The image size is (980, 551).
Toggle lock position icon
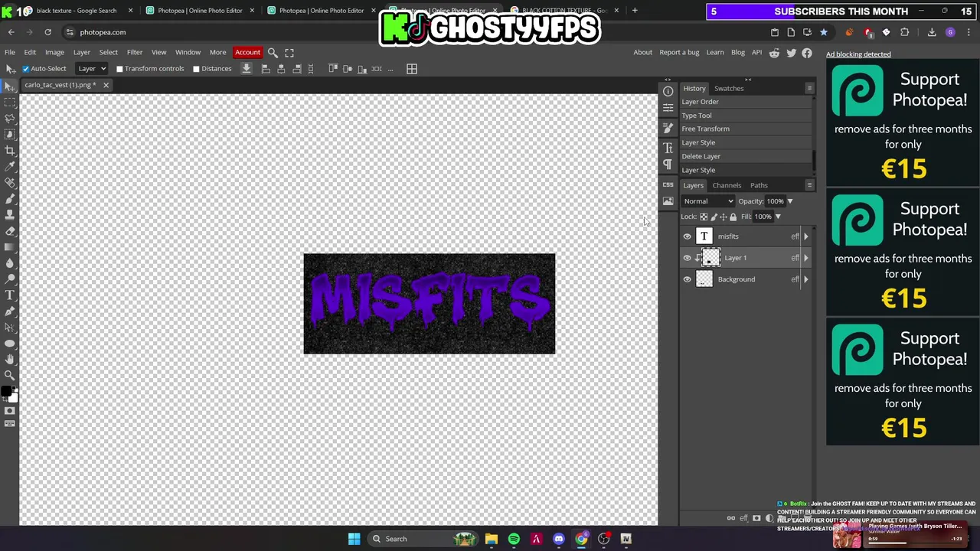click(724, 217)
